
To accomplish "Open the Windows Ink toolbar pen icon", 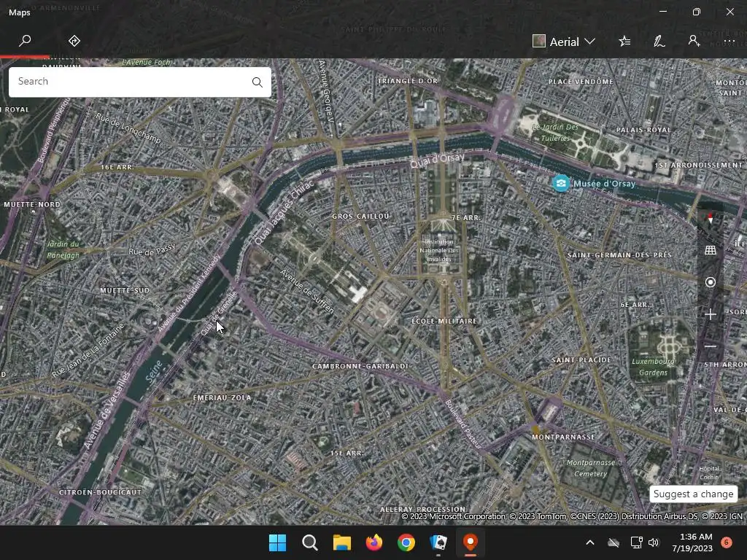I will coord(659,42).
